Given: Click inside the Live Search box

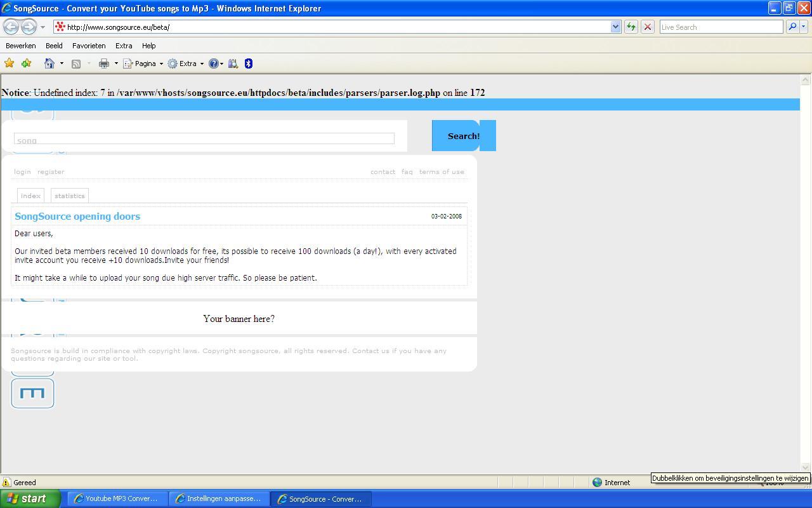Looking at the screenshot, I should click(721, 27).
